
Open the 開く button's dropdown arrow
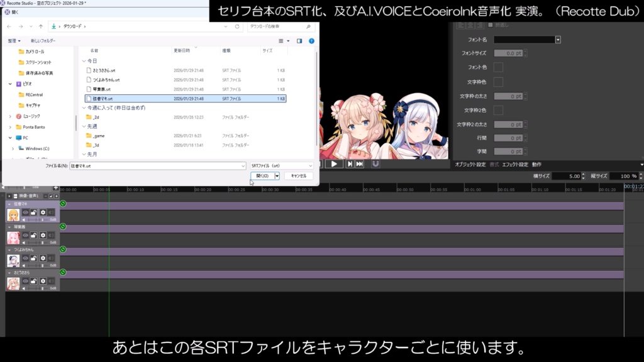pyautogui.click(x=277, y=176)
